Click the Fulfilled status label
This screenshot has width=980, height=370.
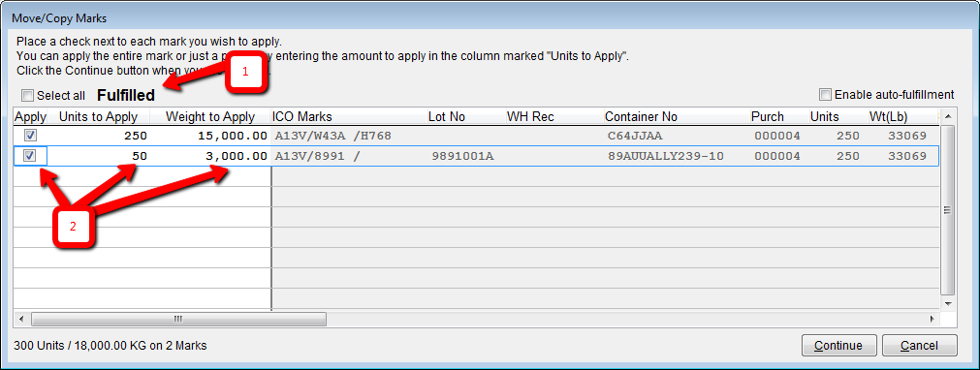click(126, 96)
